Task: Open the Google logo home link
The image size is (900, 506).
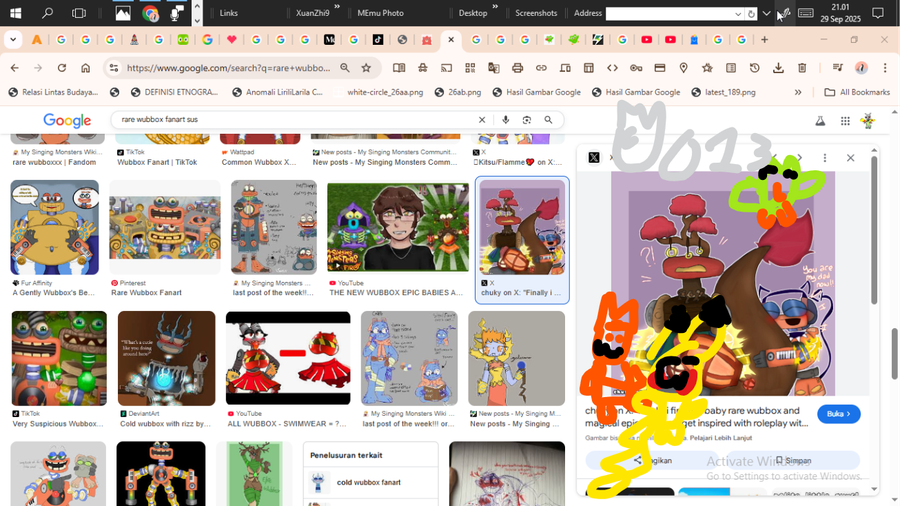Action: [67, 120]
